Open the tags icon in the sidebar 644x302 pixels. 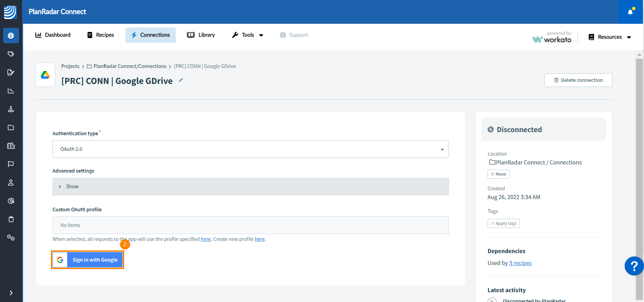coord(11,54)
